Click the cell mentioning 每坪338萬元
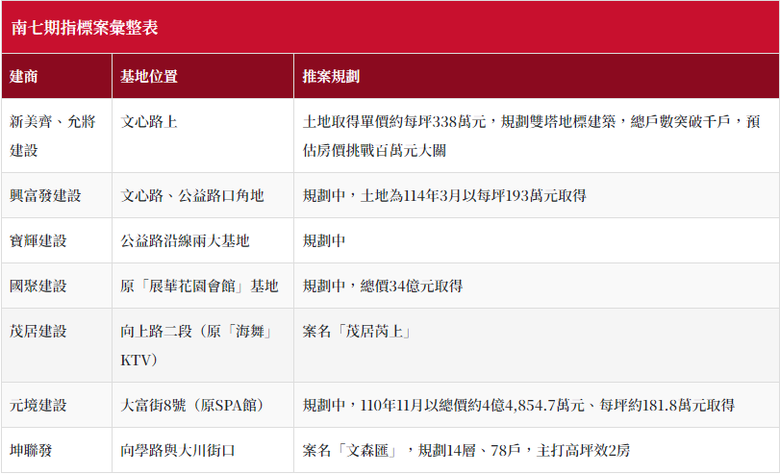The width and height of the screenshot is (780, 474). click(536, 135)
